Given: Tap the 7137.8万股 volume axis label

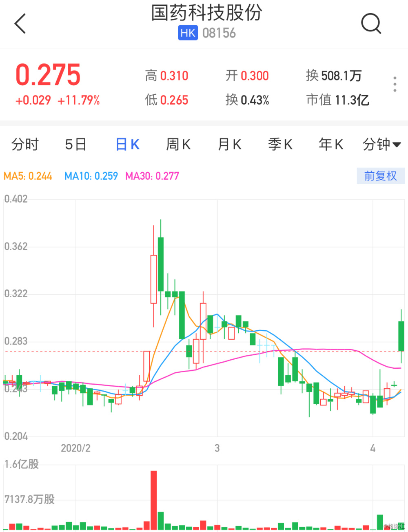Looking at the screenshot, I should click(x=29, y=499).
